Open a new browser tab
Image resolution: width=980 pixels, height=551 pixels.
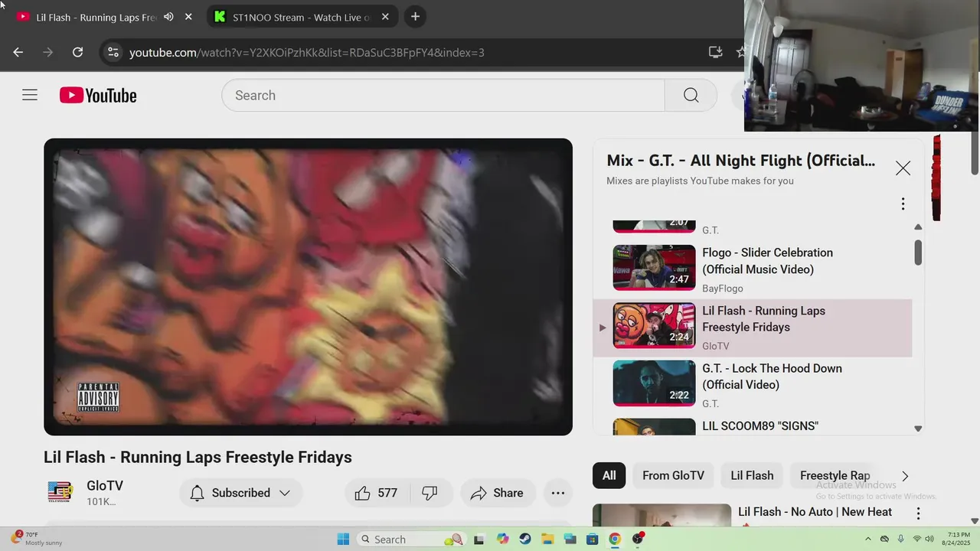click(x=415, y=17)
